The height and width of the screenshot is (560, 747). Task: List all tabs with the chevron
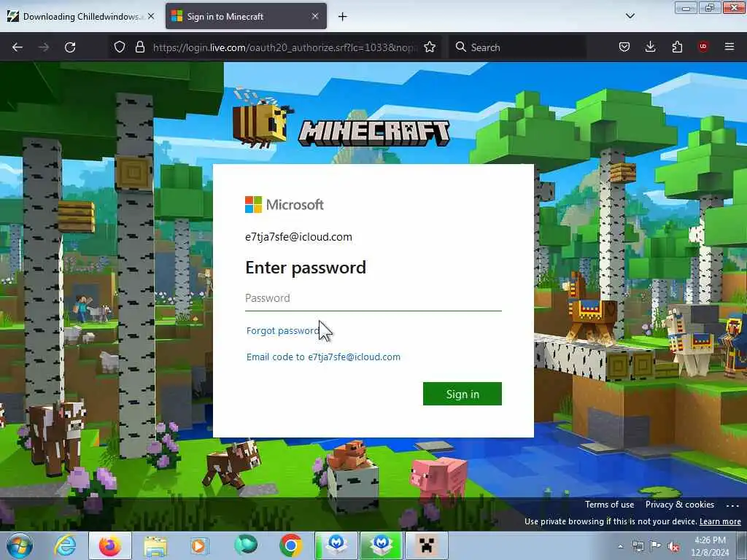pyautogui.click(x=630, y=16)
